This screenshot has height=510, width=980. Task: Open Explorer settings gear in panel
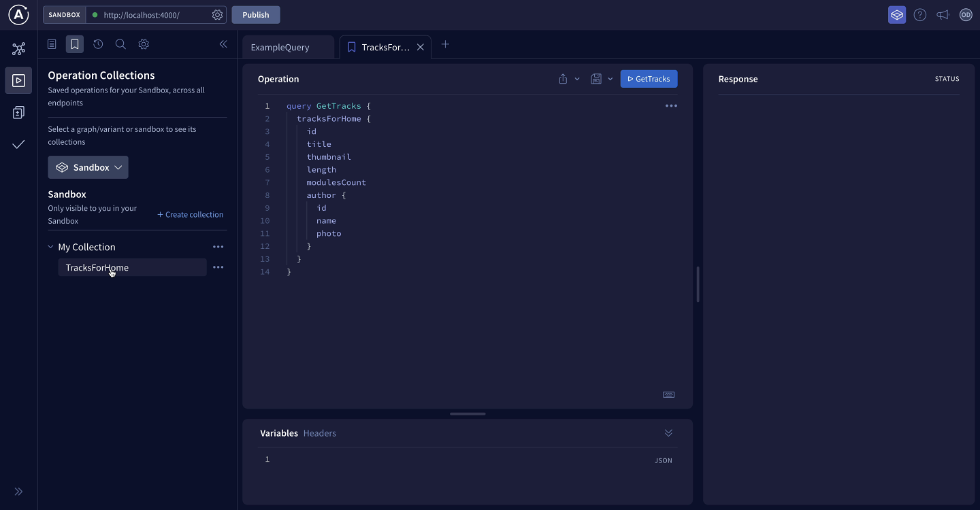[144, 44]
